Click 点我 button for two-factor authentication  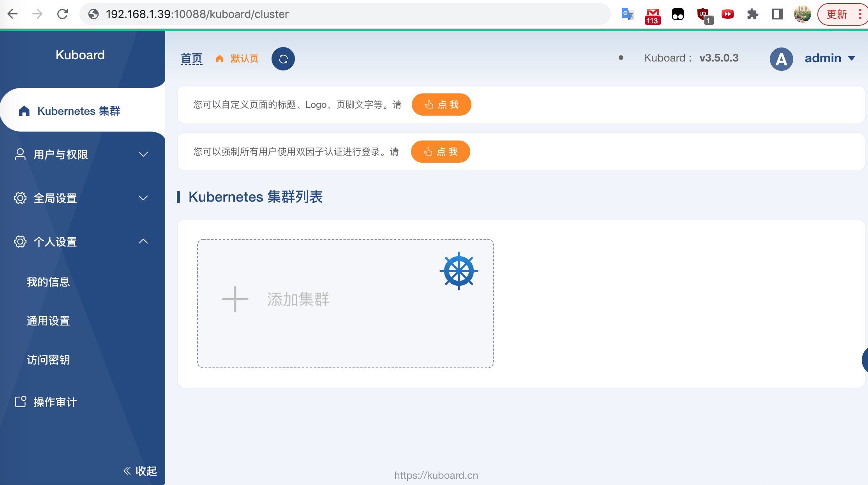pyautogui.click(x=441, y=152)
